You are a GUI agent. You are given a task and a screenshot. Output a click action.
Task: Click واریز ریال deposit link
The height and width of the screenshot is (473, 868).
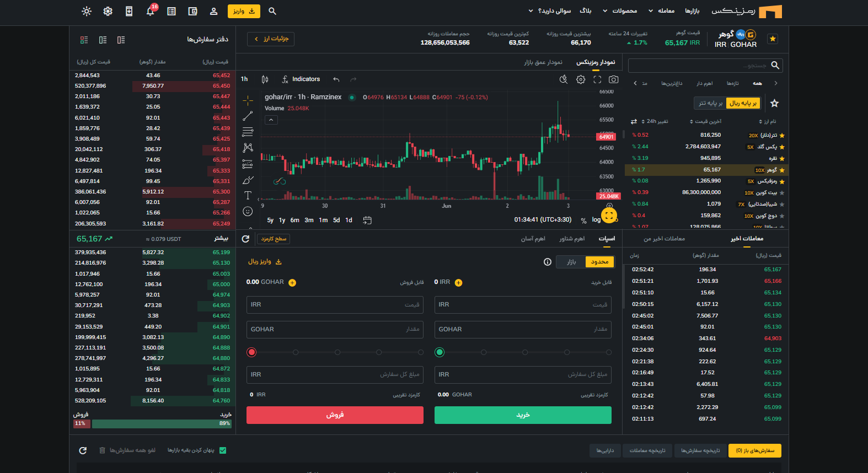pos(265,262)
